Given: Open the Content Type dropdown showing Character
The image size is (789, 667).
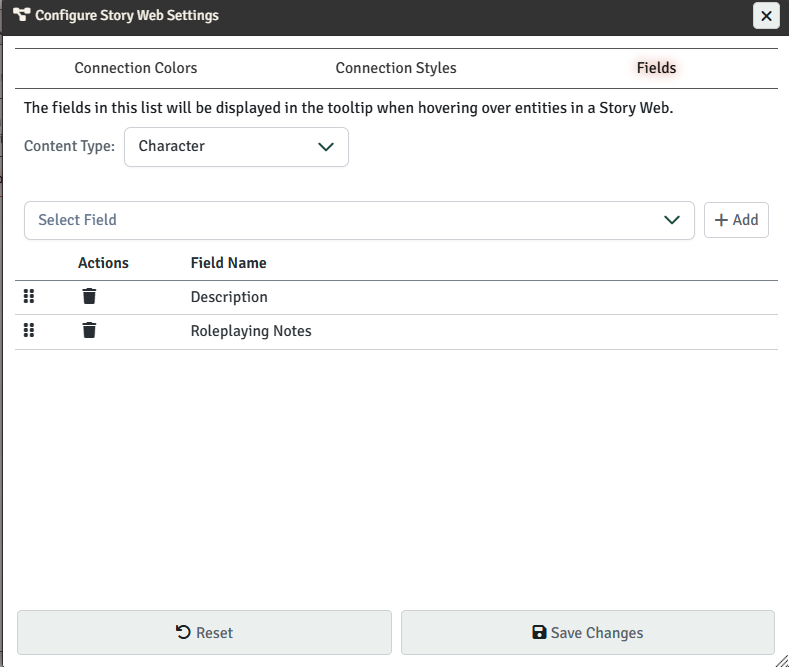Looking at the screenshot, I should pyautogui.click(x=236, y=146).
